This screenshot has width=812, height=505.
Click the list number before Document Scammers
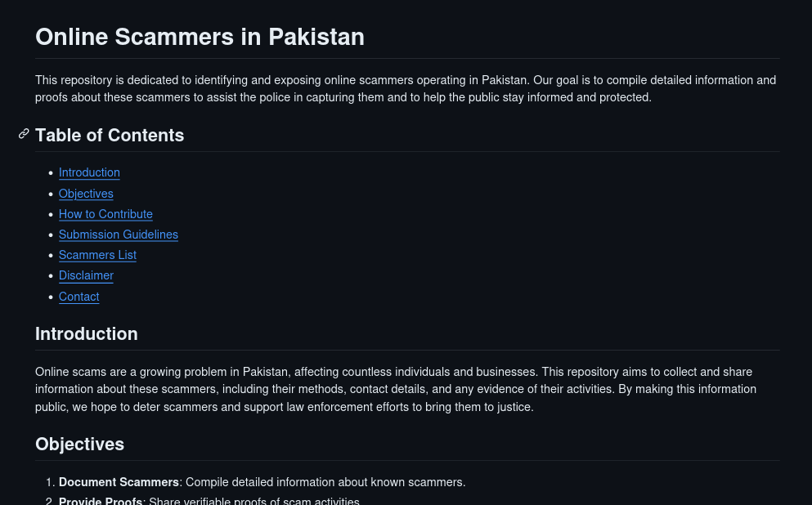tap(50, 482)
